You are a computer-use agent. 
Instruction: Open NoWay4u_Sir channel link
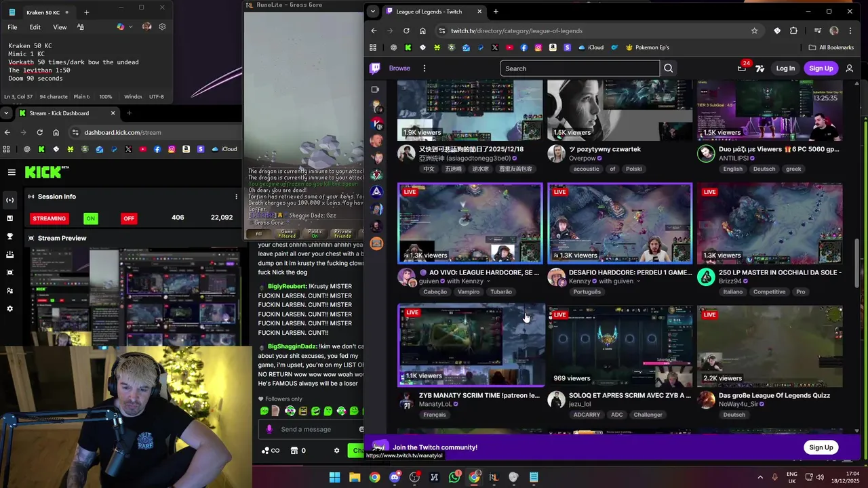739,404
